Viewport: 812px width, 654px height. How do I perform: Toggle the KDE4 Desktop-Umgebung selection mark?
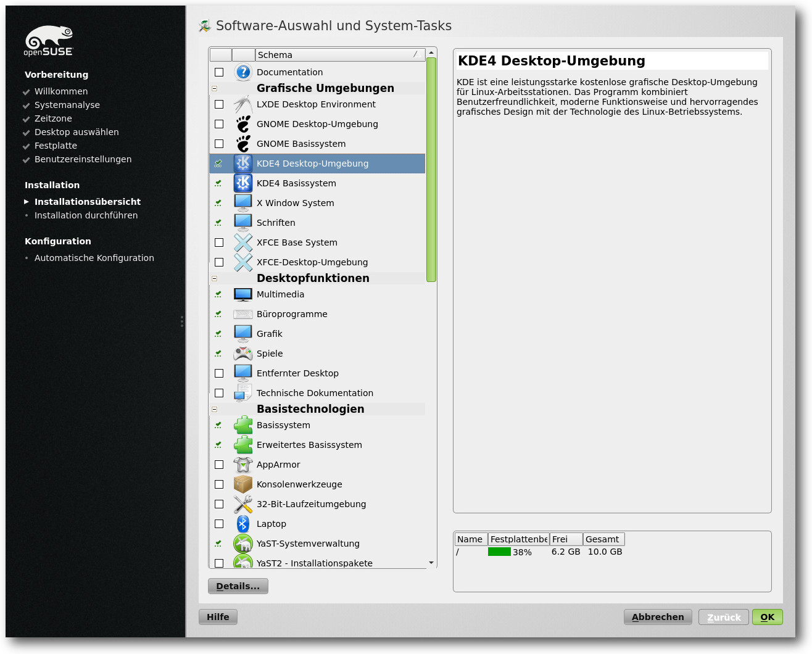218,163
